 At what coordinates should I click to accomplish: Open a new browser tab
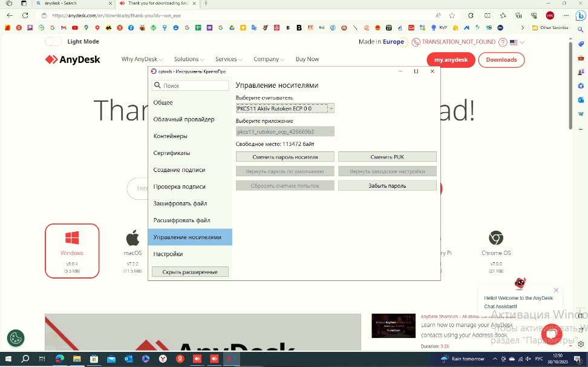pyautogui.click(x=206, y=4)
